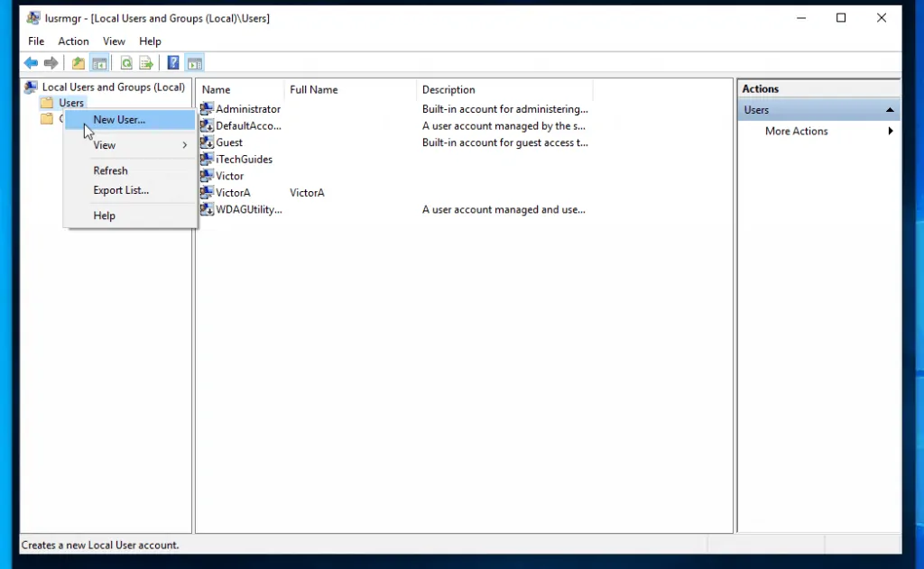Open the Export List toolbar icon
This screenshot has height=569, width=924.
[146, 62]
